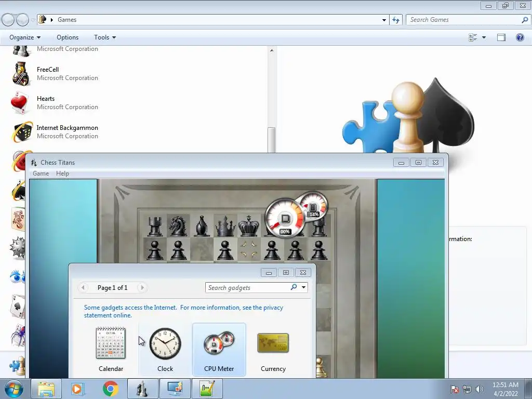532x399 pixels.
Task: Toggle the preview pane icon
Action: click(x=501, y=37)
